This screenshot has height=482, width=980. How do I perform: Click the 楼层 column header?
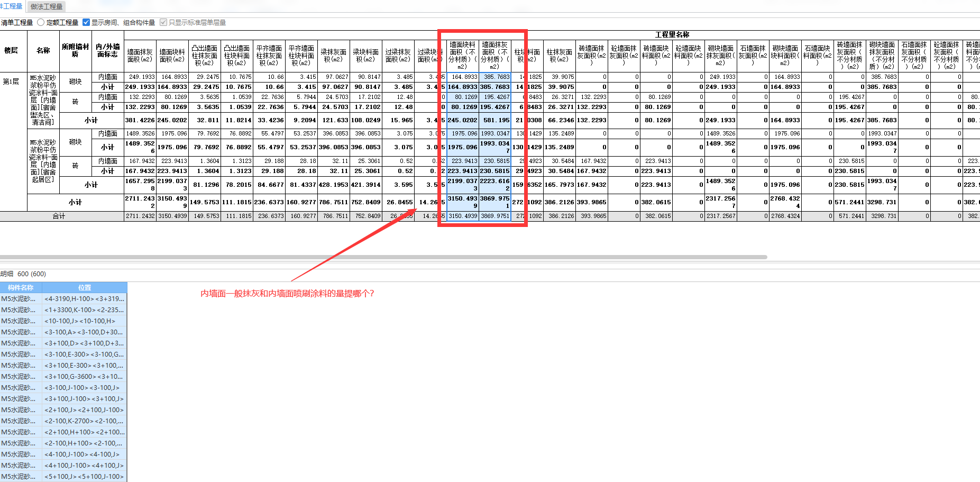(11, 51)
